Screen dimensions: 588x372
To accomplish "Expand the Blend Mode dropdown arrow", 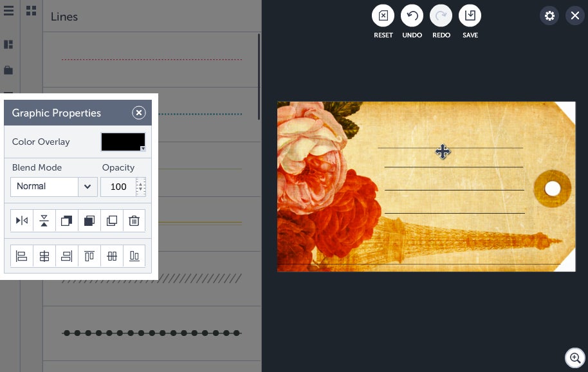I will click(x=87, y=187).
